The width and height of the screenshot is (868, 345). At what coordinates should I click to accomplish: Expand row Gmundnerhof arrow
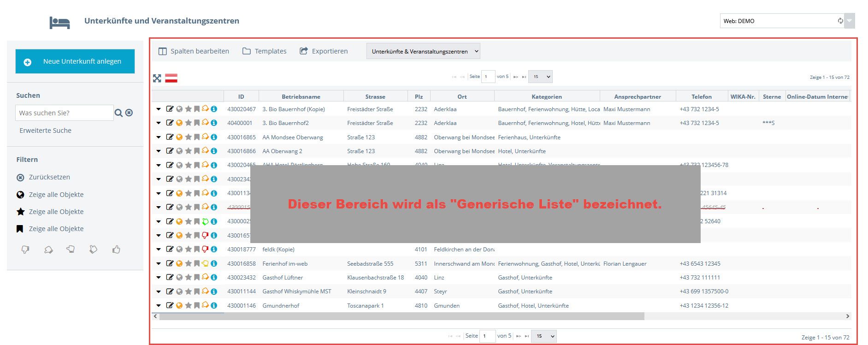coord(159,306)
